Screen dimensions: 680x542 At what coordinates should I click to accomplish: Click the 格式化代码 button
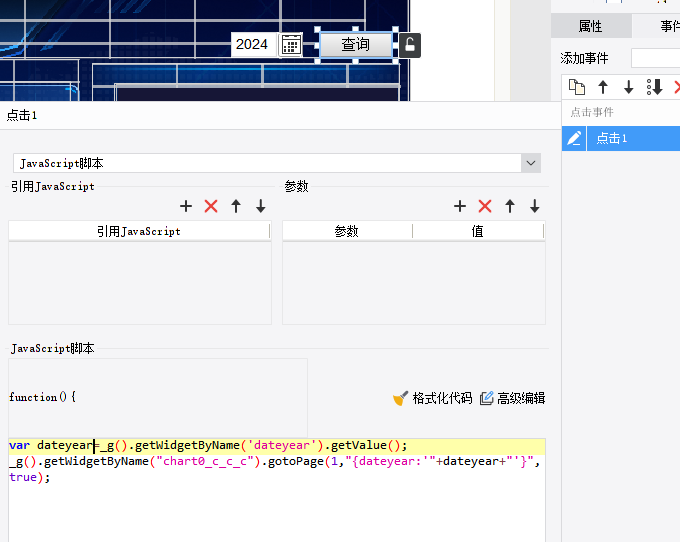tap(432, 398)
